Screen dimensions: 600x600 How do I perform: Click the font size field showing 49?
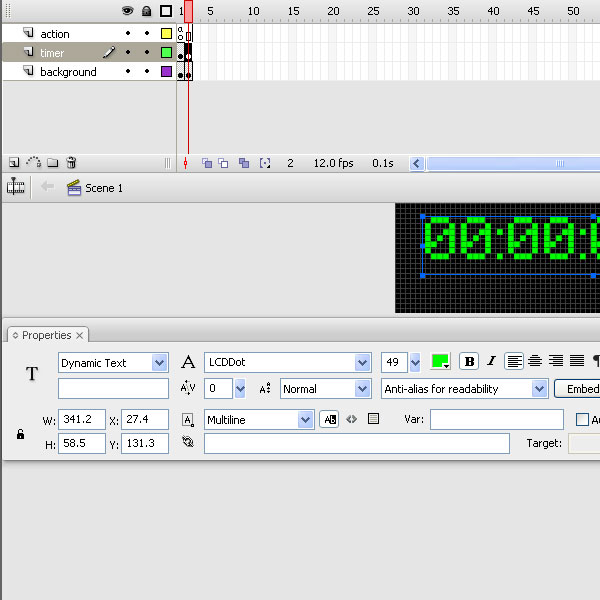tap(394, 362)
